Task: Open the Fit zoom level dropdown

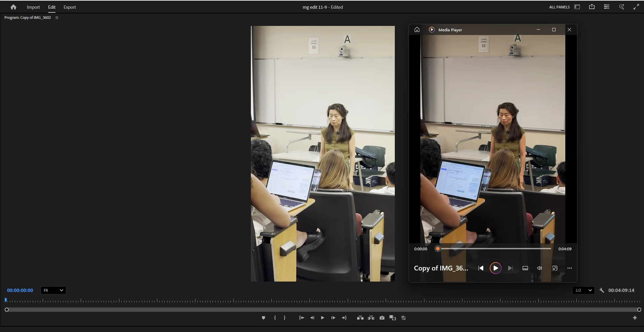Action: 53,290
